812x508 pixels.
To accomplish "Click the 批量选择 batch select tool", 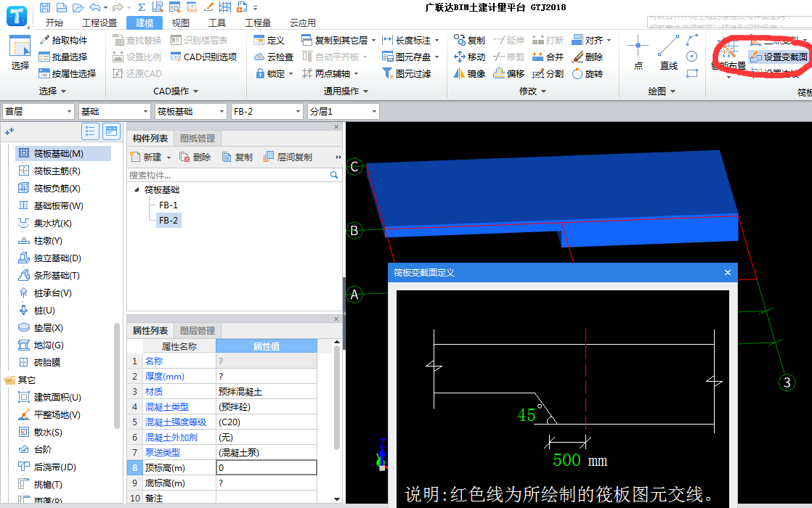I will point(63,57).
